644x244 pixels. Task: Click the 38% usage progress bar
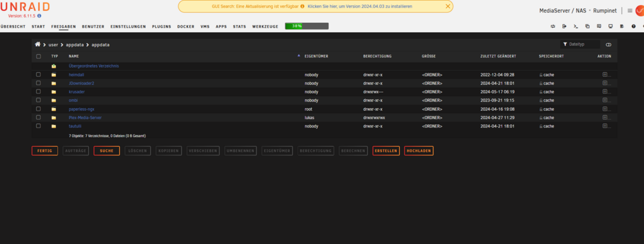307,26
